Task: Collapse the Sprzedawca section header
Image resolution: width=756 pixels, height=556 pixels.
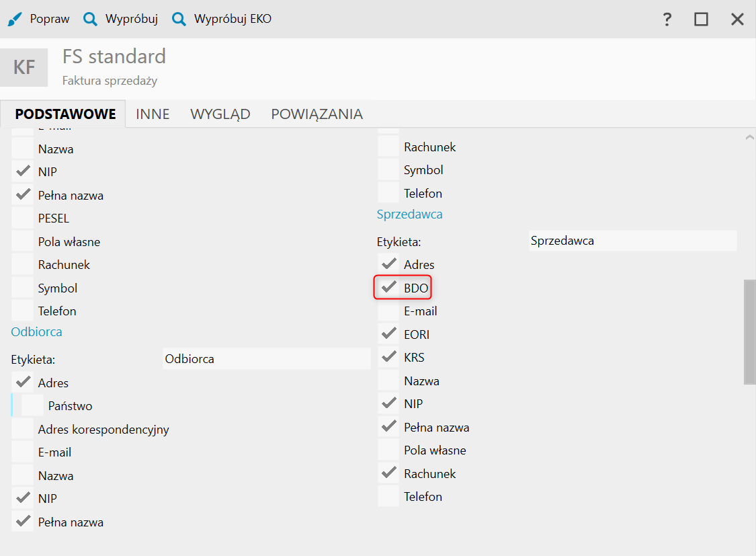Action: (409, 214)
